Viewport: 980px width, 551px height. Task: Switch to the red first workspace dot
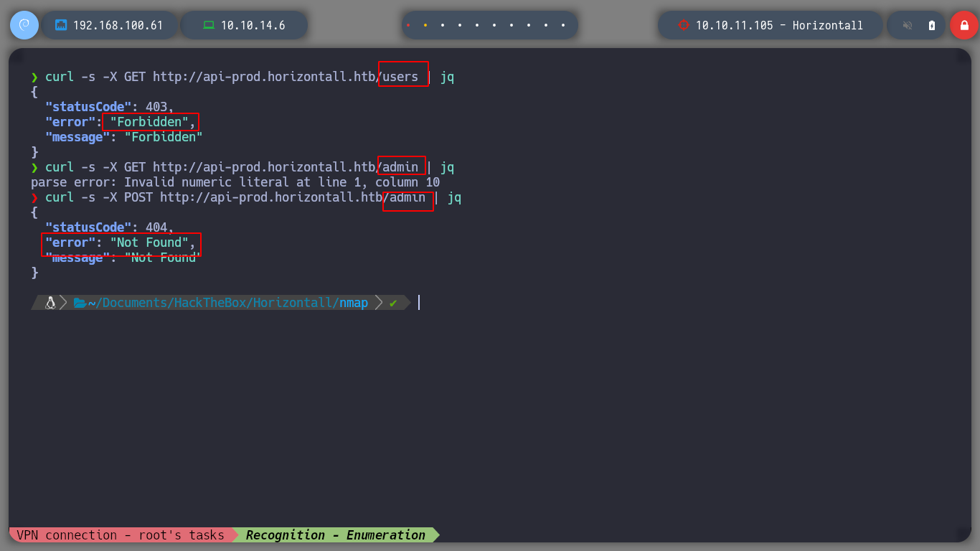click(408, 25)
